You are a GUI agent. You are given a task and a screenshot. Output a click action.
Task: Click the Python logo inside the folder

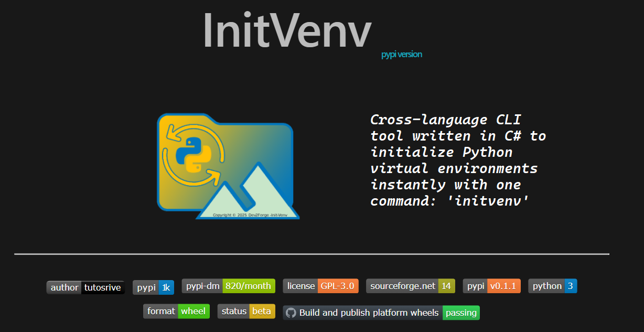[194, 155]
